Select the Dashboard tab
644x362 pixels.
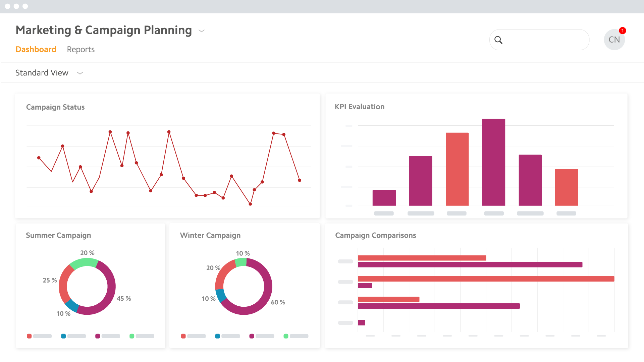point(36,50)
